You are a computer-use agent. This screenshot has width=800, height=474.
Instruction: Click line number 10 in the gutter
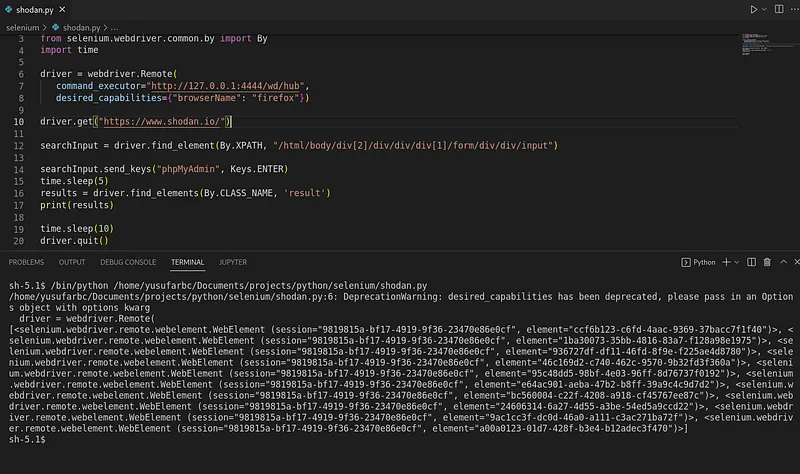pyautogui.click(x=19, y=122)
